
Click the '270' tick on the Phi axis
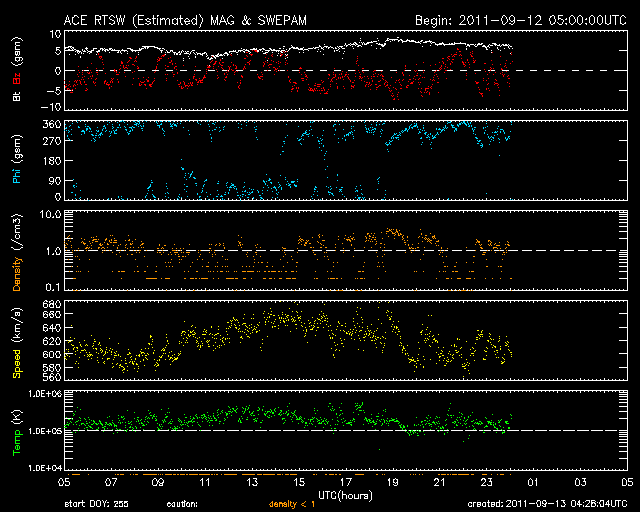[52, 141]
